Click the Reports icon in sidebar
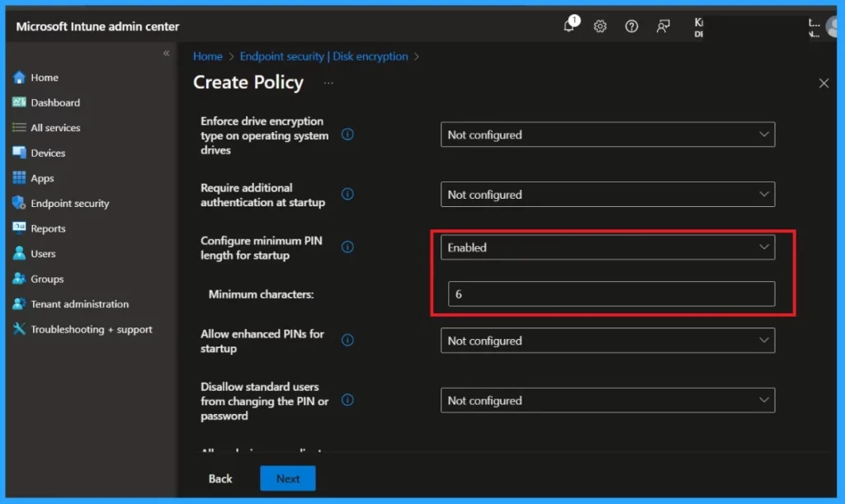The image size is (845, 504). tap(19, 228)
